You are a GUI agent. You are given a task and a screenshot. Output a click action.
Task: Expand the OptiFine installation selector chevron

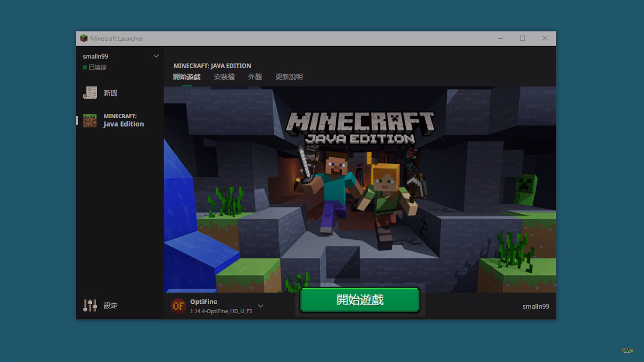coord(261,306)
